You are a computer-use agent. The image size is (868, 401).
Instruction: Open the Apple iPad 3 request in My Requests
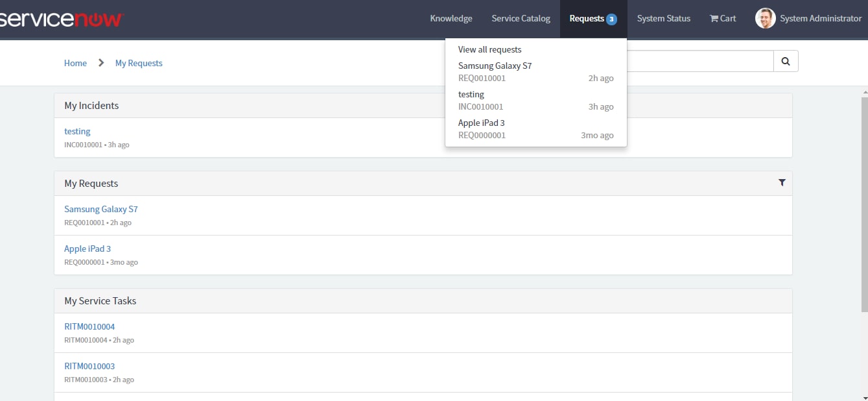pos(88,249)
